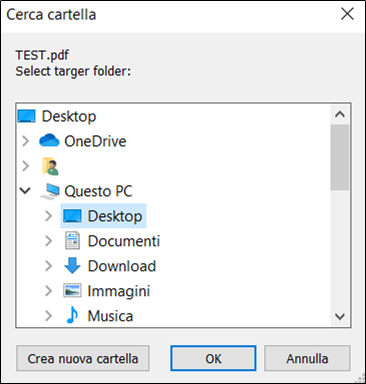Confirm selection with the OK button

[213, 359]
